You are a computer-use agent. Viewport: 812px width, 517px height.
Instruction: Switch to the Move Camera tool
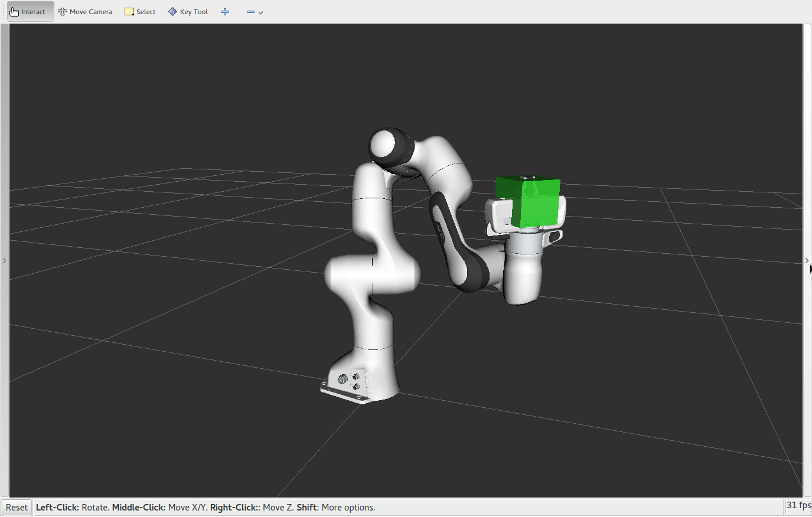85,12
